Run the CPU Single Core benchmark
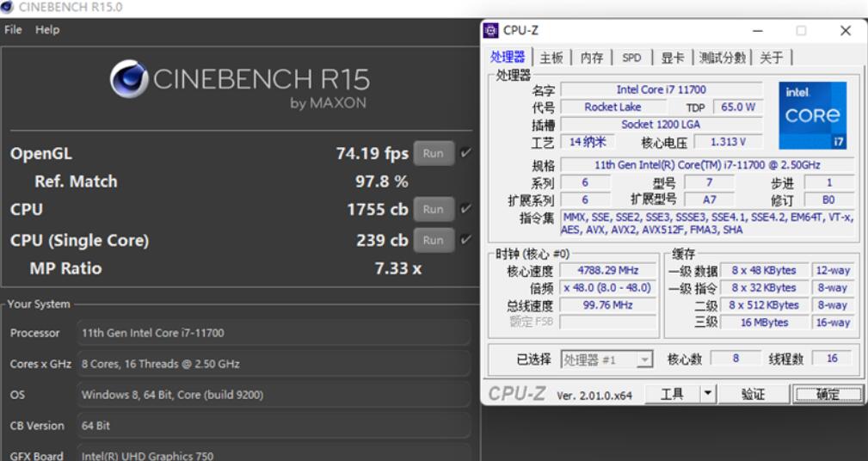The image size is (868, 461). (x=433, y=240)
